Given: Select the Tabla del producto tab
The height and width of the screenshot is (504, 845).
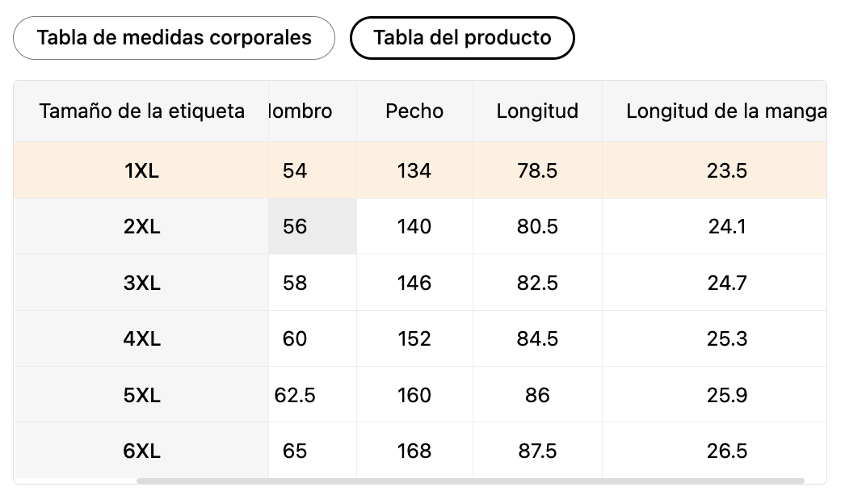Looking at the screenshot, I should tap(462, 38).
